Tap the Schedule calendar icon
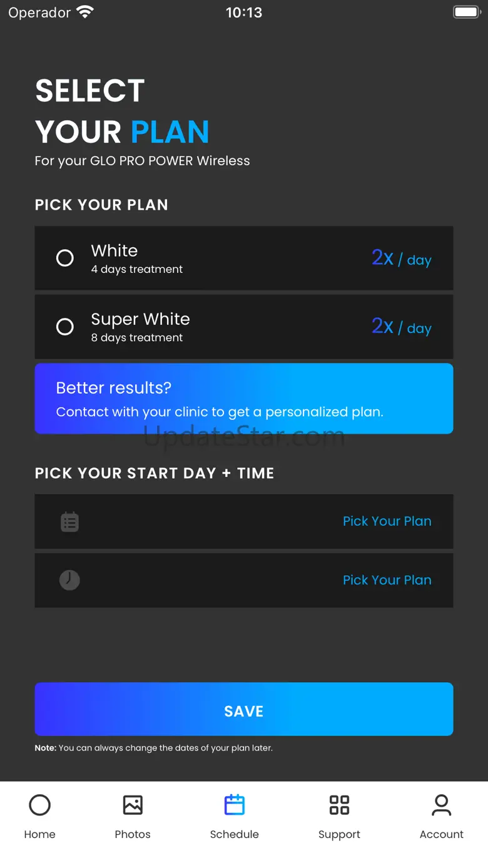The image size is (488, 868). coord(235,805)
